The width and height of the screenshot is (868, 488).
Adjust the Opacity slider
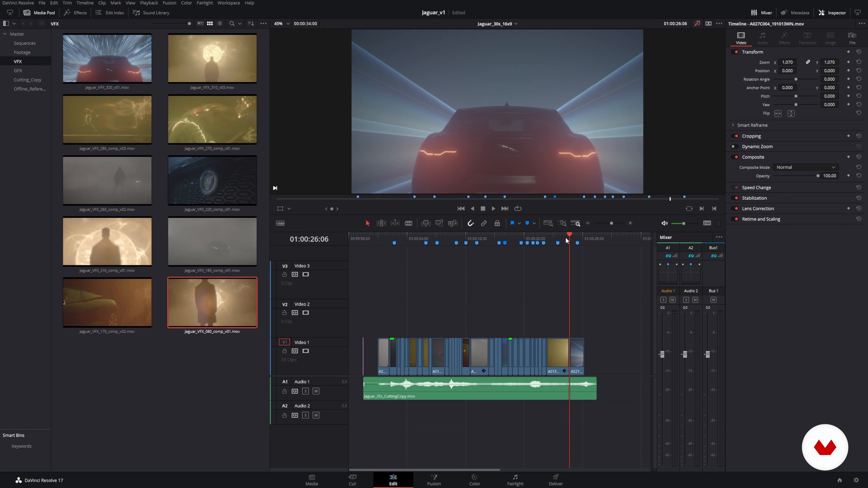(x=796, y=176)
